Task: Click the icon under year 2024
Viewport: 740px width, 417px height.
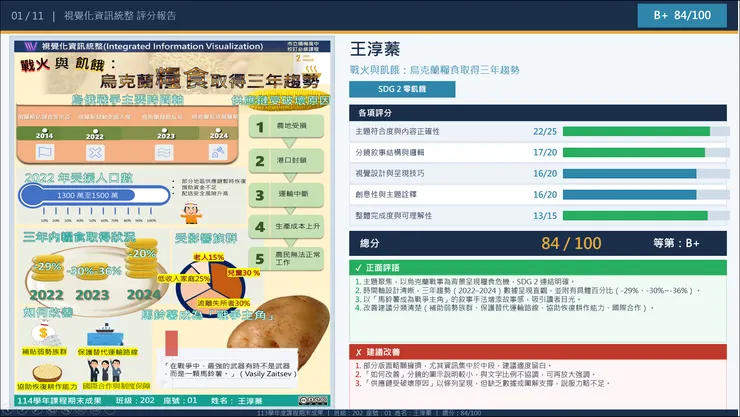Action: pyautogui.click(x=218, y=152)
